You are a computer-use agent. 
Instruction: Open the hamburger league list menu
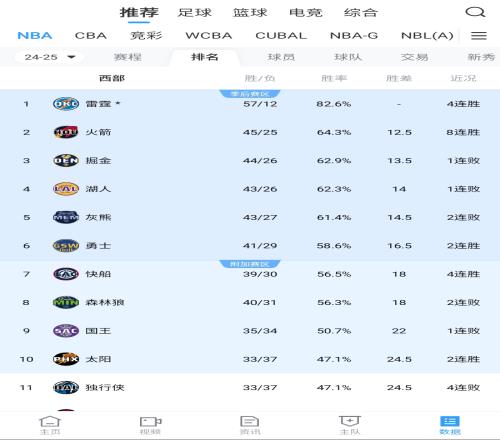(479, 35)
